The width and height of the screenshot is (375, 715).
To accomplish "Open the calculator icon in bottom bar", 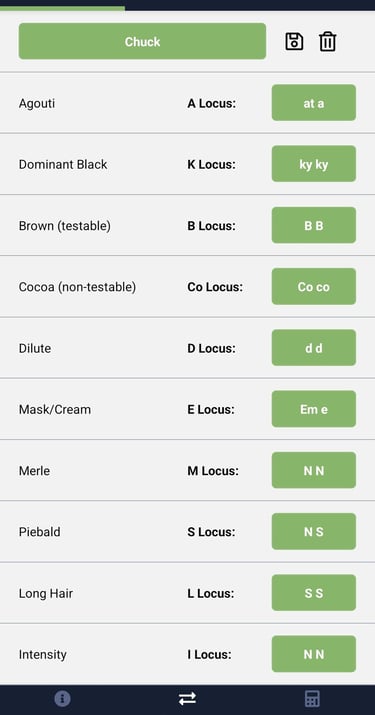I will click(x=312, y=698).
